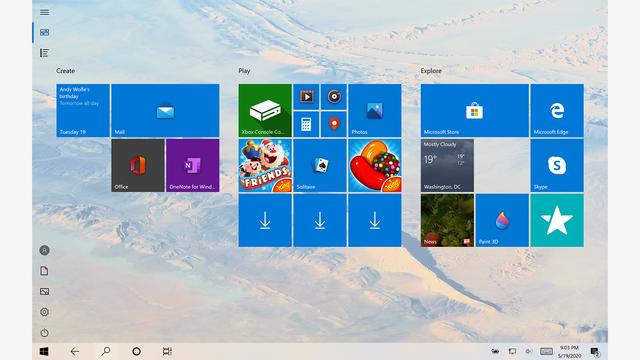Open the Weather tile for Washington, DC
This screenshot has height=360, width=640.
click(447, 165)
